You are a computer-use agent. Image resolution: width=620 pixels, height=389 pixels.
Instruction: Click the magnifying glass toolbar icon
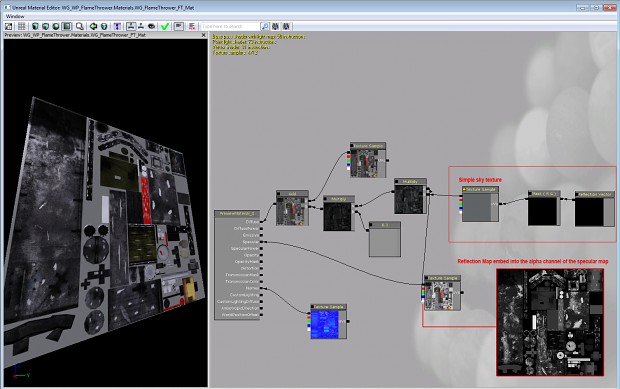click(x=80, y=26)
